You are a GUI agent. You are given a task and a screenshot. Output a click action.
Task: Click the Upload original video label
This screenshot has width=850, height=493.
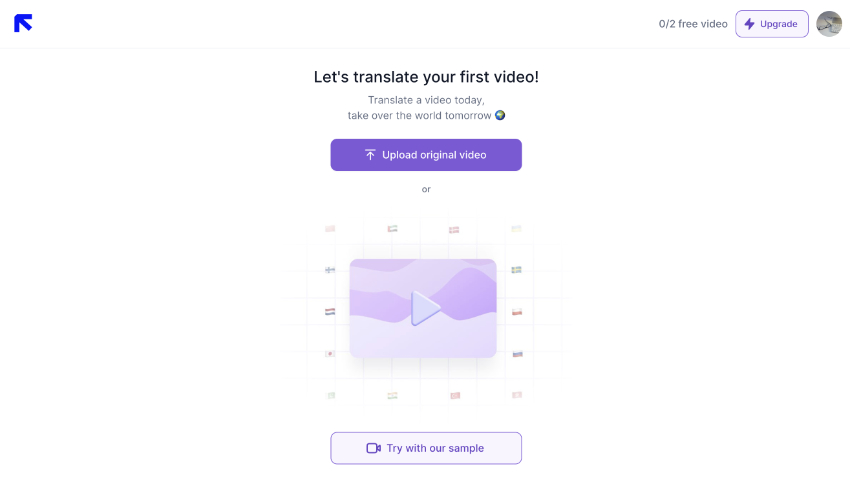point(434,155)
